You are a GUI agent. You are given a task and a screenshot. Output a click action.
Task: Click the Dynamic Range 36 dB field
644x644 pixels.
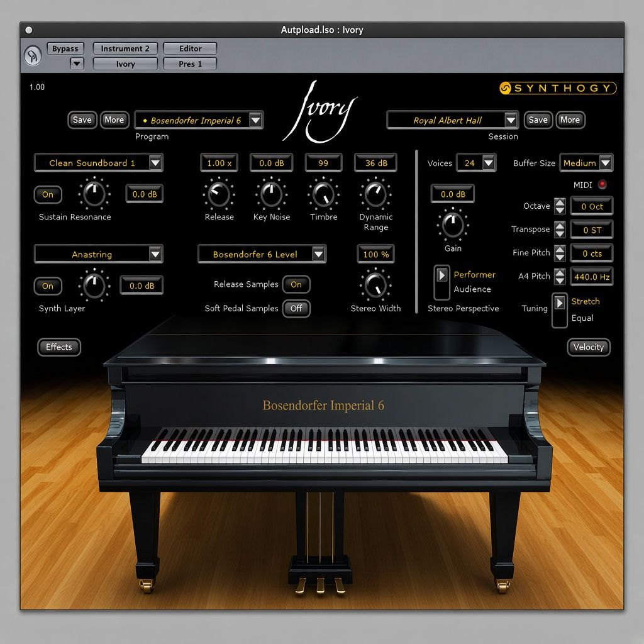376,163
